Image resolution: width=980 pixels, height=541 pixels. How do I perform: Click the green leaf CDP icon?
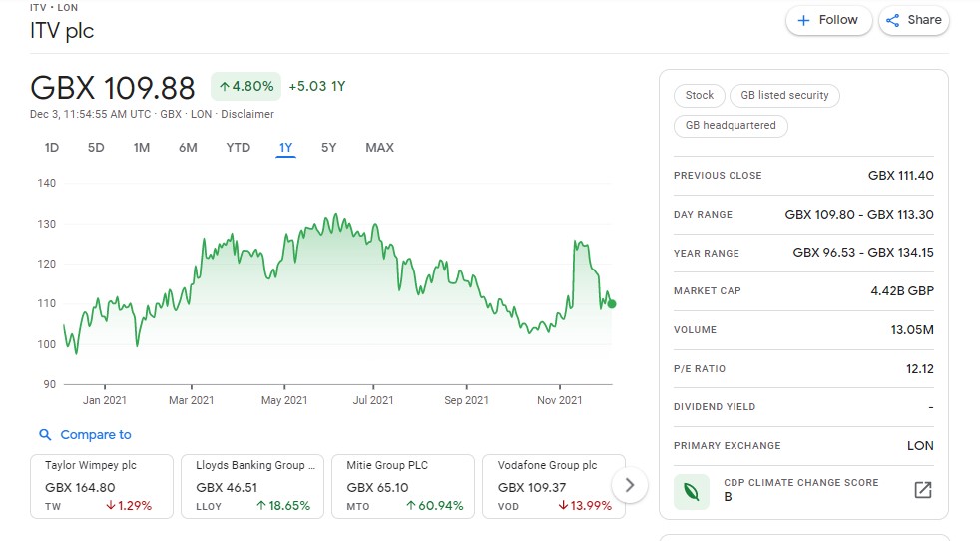pyautogui.click(x=692, y=491)
